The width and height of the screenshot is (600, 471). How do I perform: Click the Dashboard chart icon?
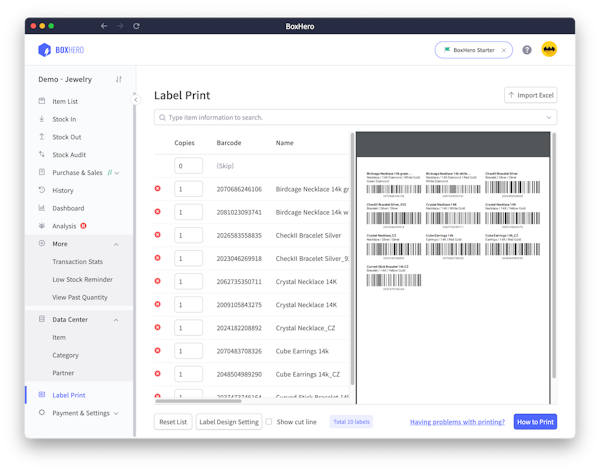(42, 208)
